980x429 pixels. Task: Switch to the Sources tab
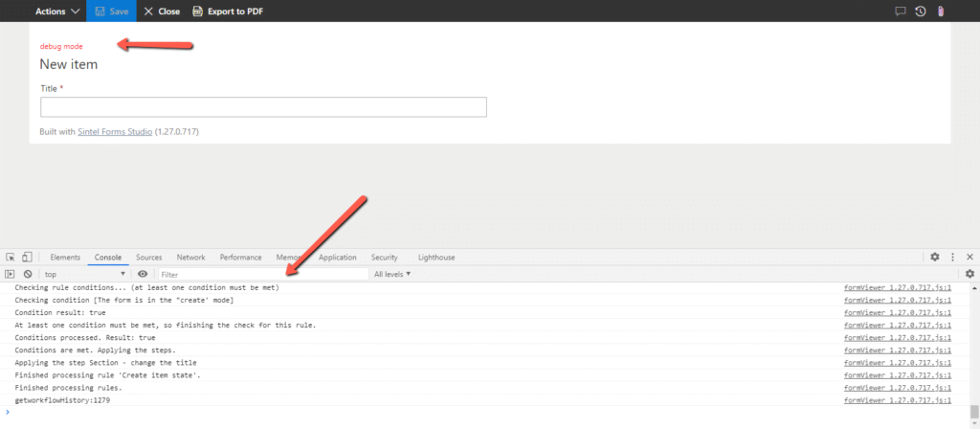(x=148, y=258)
